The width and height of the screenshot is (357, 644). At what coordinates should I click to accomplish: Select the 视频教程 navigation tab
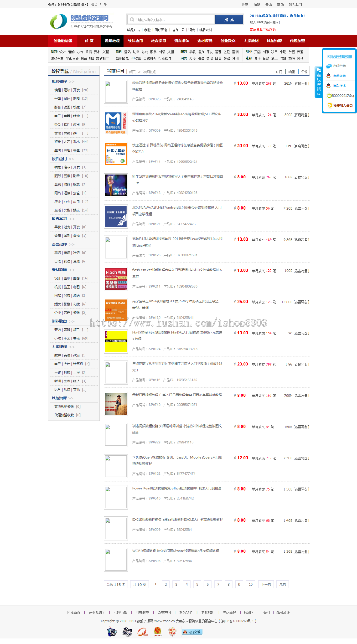click(x=112, y=41)
